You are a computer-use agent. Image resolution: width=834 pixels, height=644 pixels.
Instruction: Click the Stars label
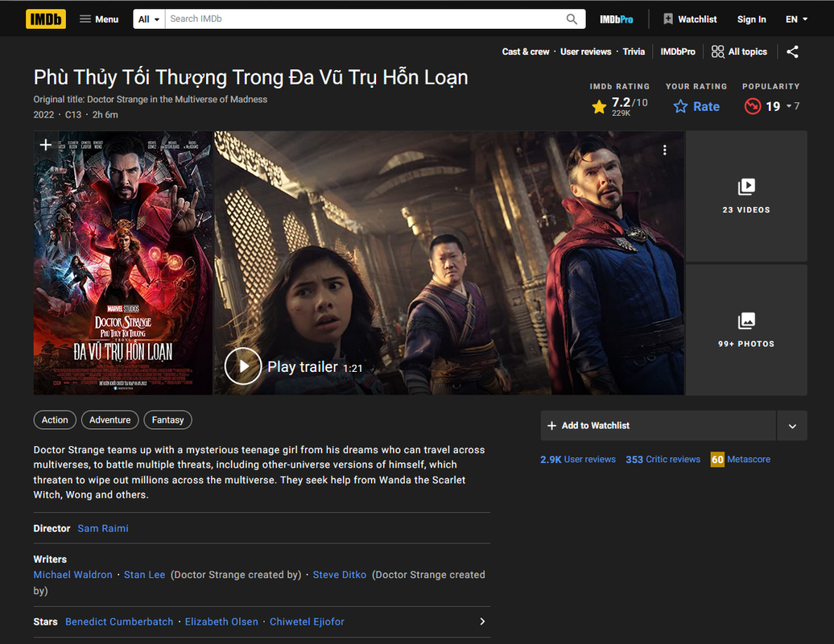(45, 621)
